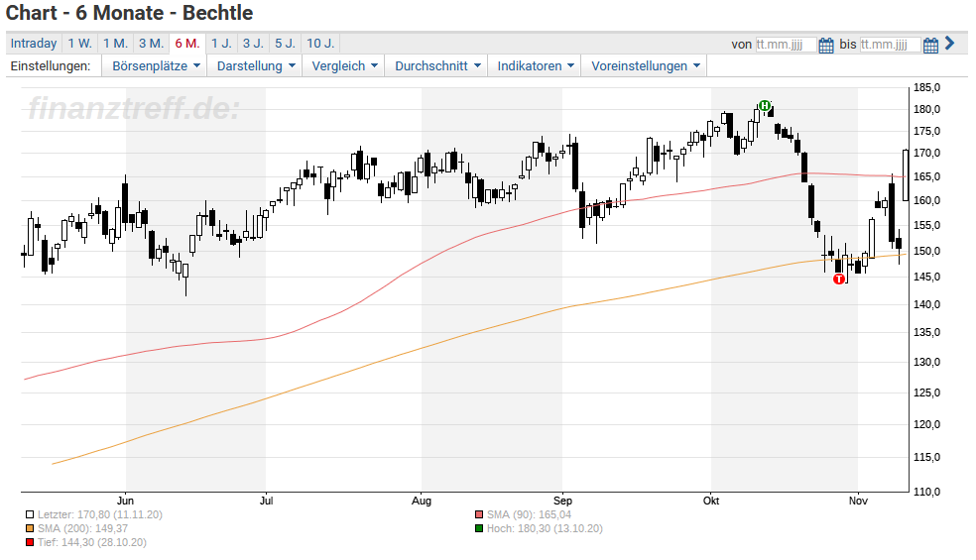Click the red Tief legend swatch
The width and height of the screenshot is (976, 560).
(x=29, y=542)
